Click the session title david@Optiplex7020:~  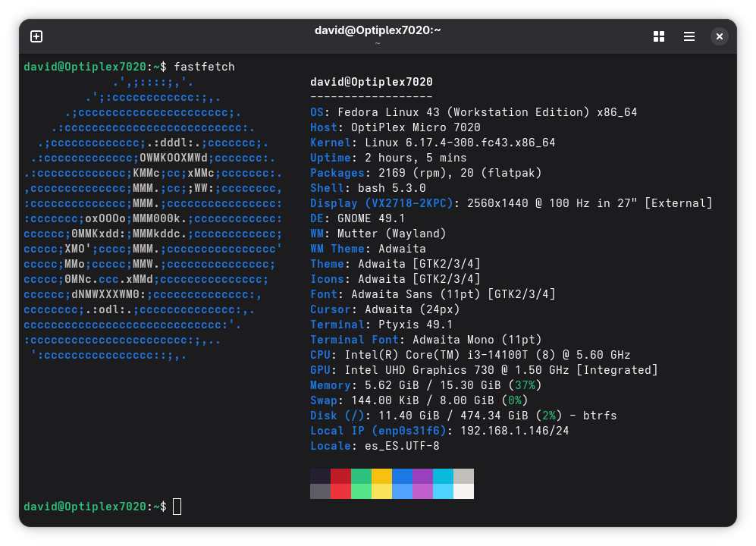(x=378, y=30)
